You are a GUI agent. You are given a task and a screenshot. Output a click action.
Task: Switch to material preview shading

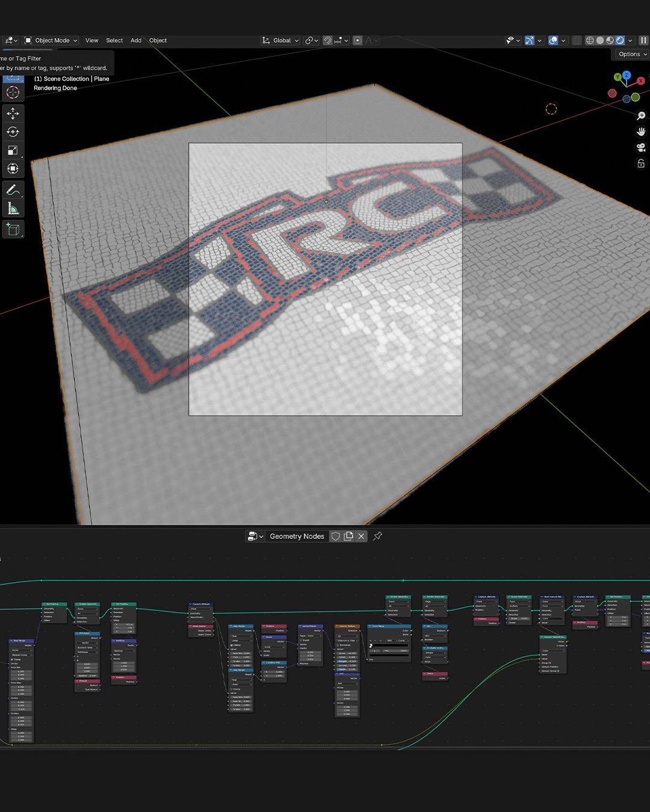pyautogui.click(x=610, y=40)
